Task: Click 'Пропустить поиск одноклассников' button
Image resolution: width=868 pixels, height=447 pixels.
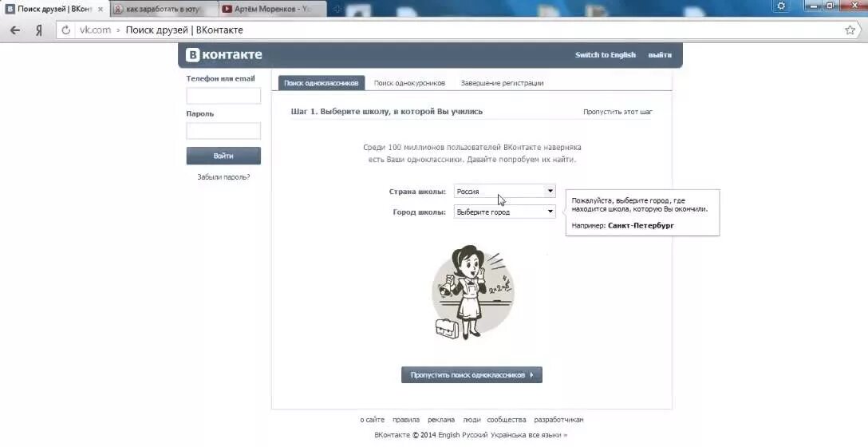Action: (x=471, y=375)
